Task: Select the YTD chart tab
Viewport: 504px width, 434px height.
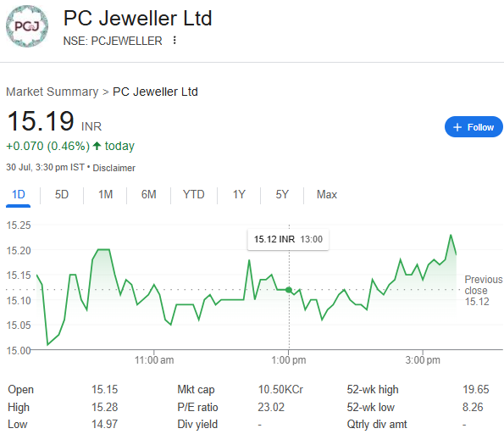Action: click(x=193, y=195)
